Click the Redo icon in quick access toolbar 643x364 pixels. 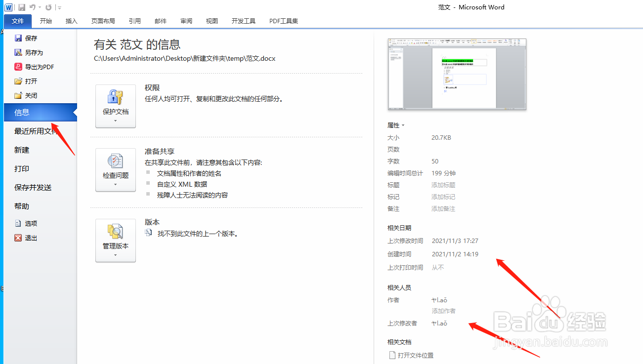pyautogui.click(x=48, y=7)
